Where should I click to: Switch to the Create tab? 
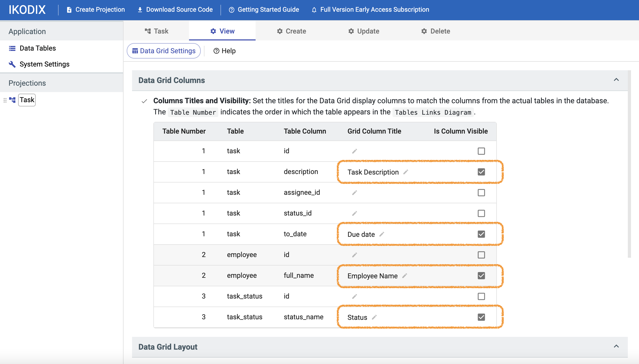292,31
